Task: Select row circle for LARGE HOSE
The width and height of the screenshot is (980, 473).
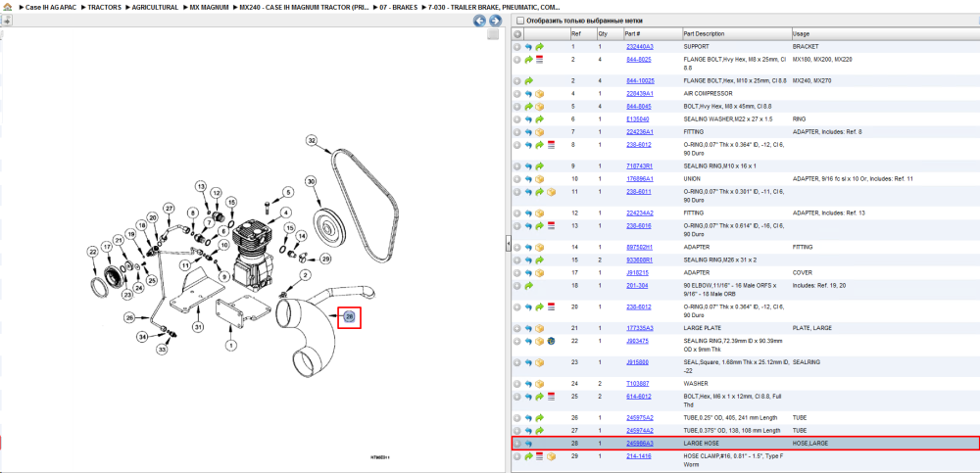Action: (517, 444)
